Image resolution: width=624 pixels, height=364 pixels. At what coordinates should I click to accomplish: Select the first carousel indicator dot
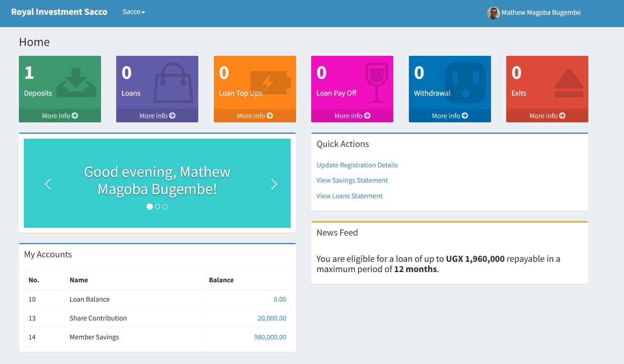click(x=149, y=207)
